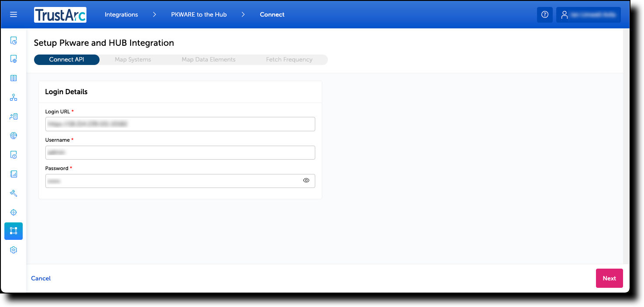
Task: Open the user account dropdown in top bar
Action: [x=588, y=14]
